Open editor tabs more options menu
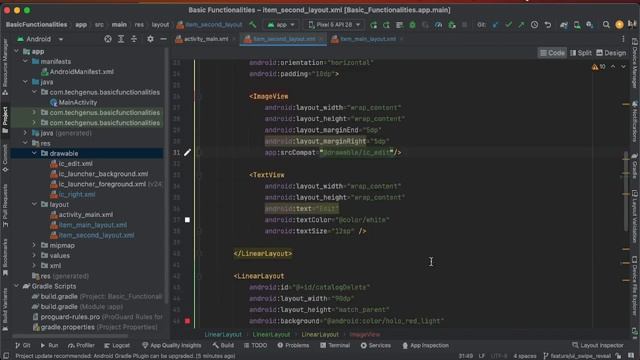Screen dimensions: 640x360 point(623,39)
